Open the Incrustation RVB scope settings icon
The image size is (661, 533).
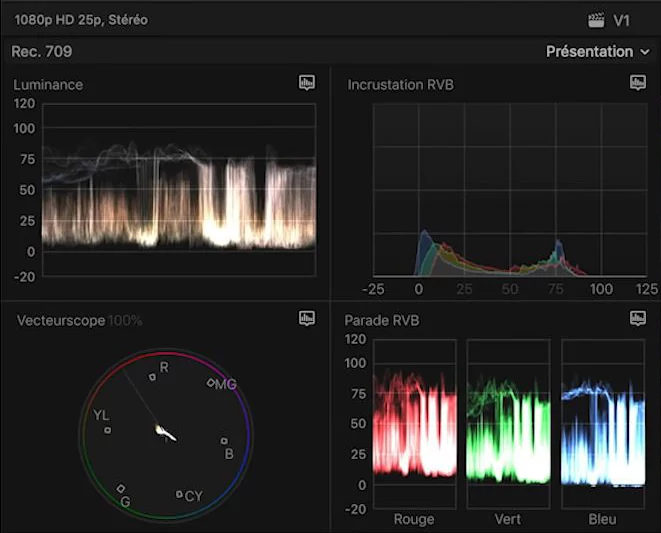tap(638, 82)
